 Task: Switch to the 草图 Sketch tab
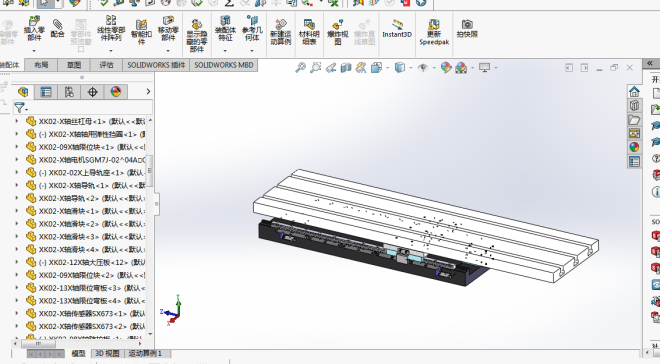(x=74, y=65)
